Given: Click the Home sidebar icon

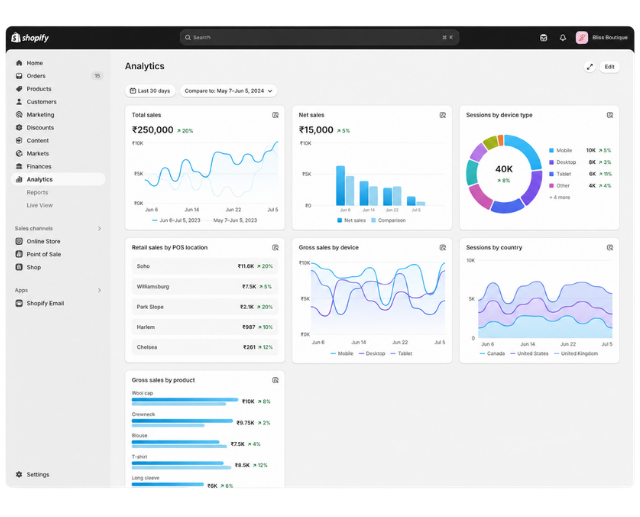Looking at the screenshot, I should point(19,63).
